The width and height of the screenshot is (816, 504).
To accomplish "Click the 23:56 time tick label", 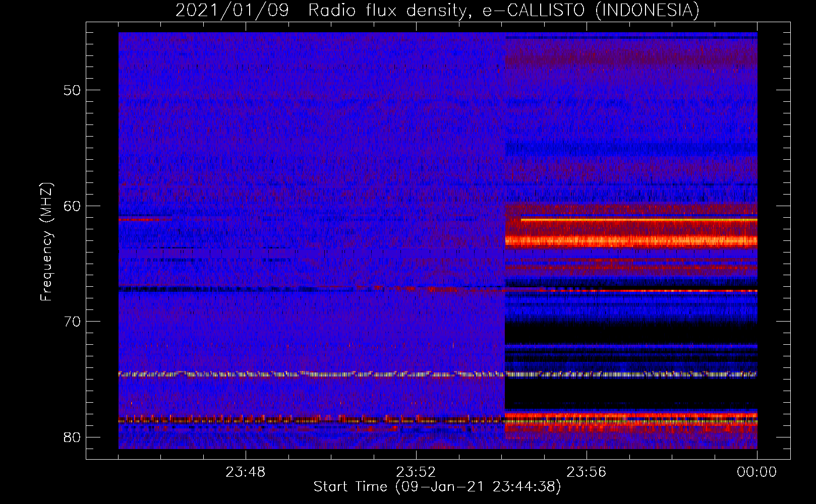I will 586,472.
